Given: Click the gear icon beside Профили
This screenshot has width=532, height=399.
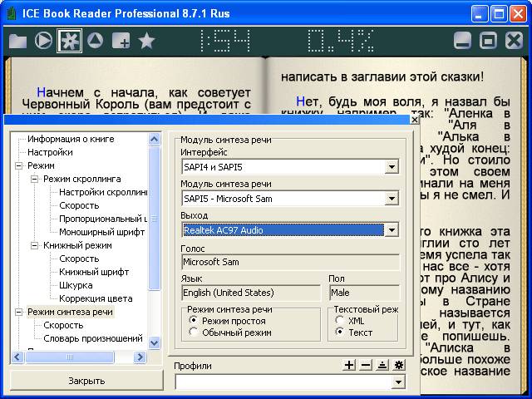Looking at the screenshot, I should [399, 365].
